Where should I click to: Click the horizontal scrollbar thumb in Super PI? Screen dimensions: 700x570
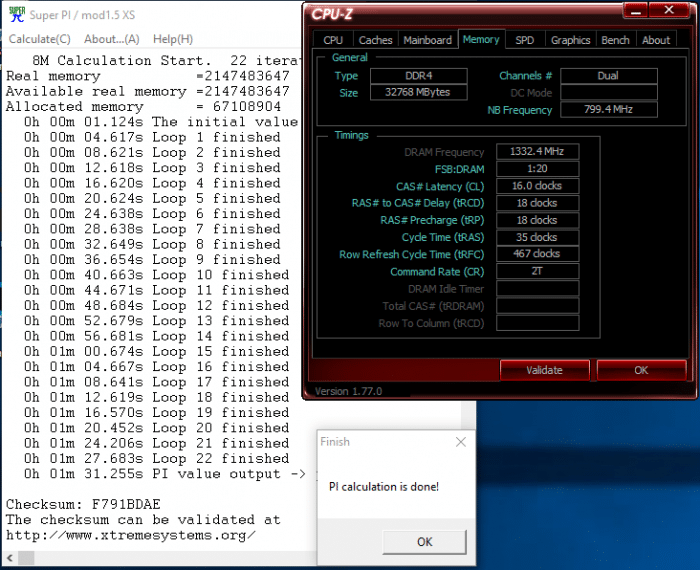pyautogui.click(x=26, y=557)
